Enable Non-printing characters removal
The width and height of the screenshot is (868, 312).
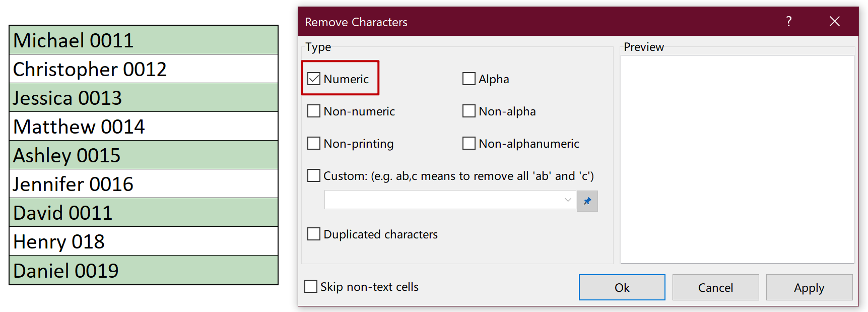pyautogui.click(x=314, y=143)
